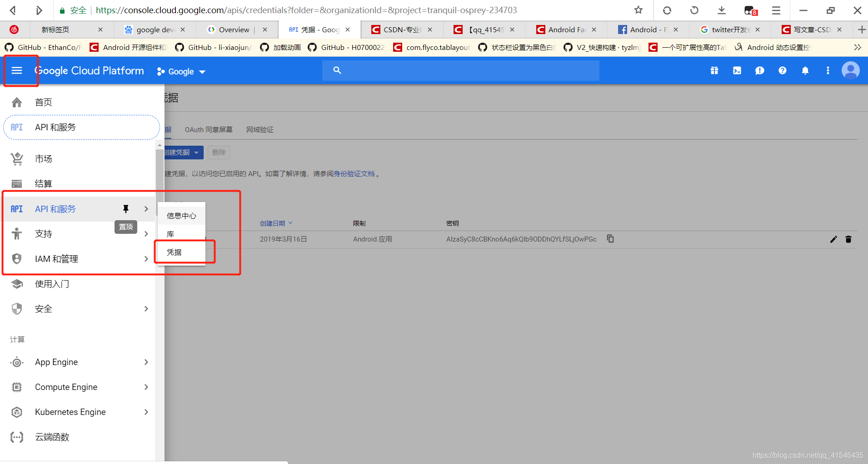Switch to the 网域验证 tab

click(260, 130)
